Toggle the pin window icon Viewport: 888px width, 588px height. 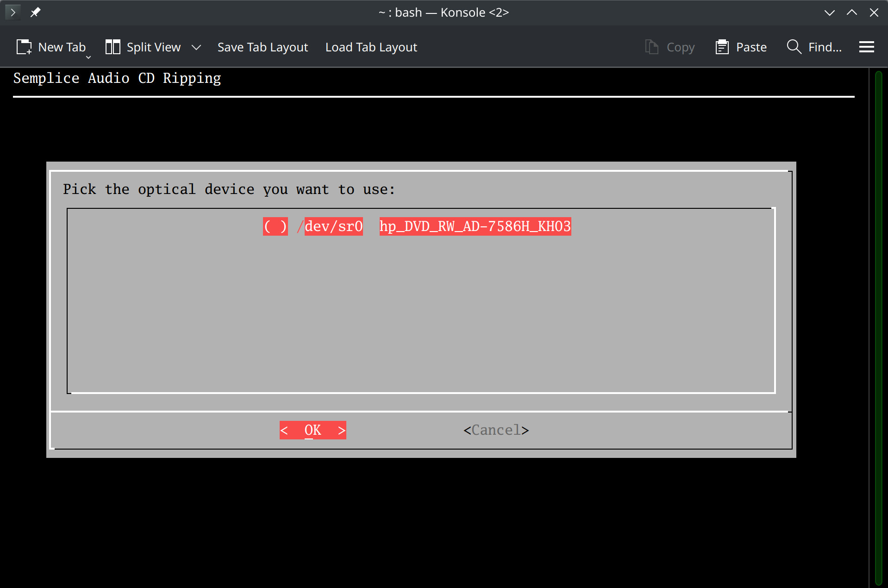click(35, 12)
